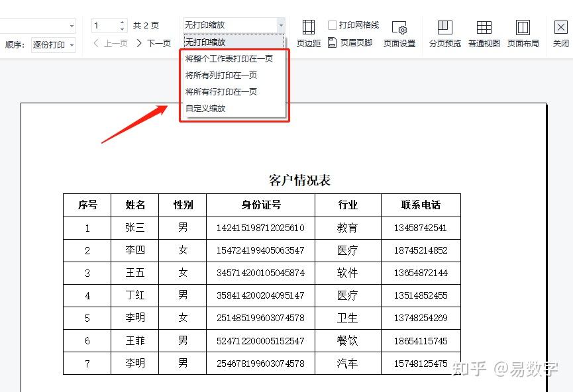The height and width of the screenshot is (392, 573).
Task: Click phone number 13654872144
Action: [421, 273]
